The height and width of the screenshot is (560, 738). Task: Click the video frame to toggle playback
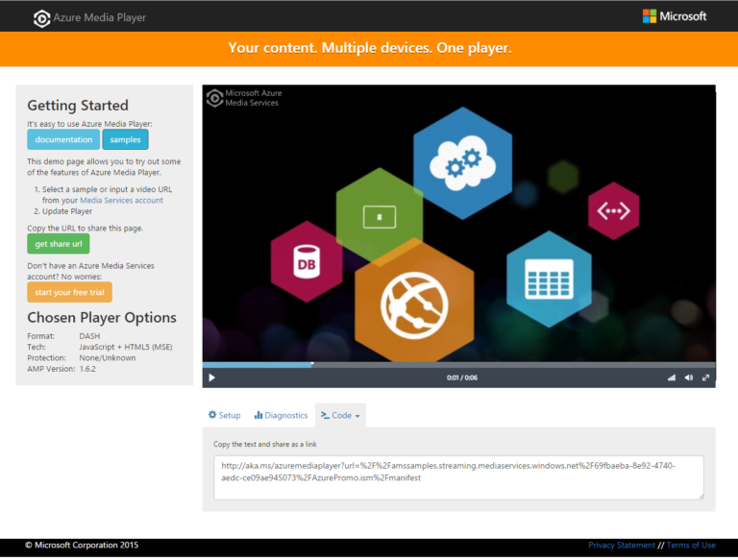point(459,224)
